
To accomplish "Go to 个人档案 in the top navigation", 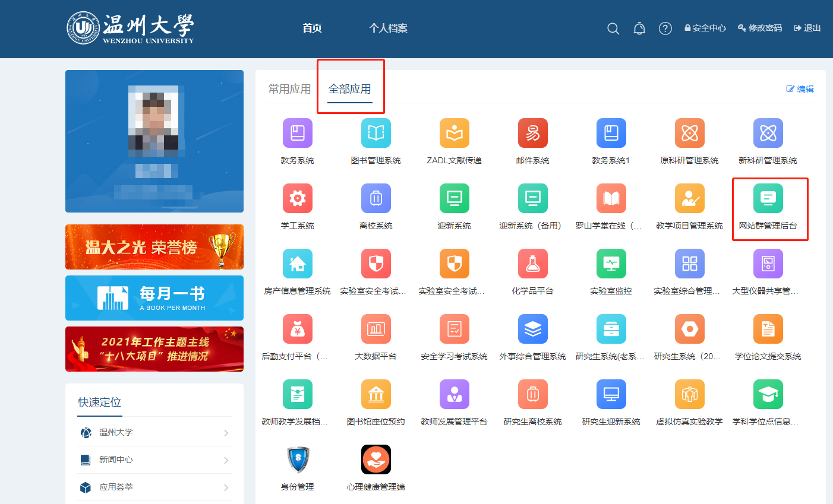I will click(388, 28).
